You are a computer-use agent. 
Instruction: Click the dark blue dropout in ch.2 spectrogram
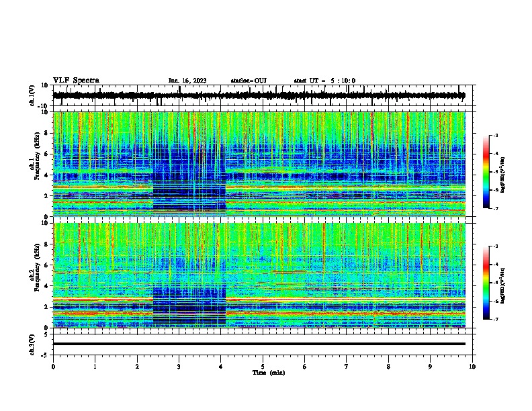click(189, 305)
